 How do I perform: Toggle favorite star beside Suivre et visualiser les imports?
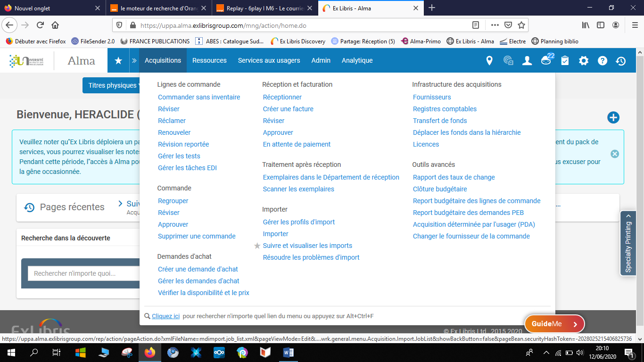(x=257, y=246)
